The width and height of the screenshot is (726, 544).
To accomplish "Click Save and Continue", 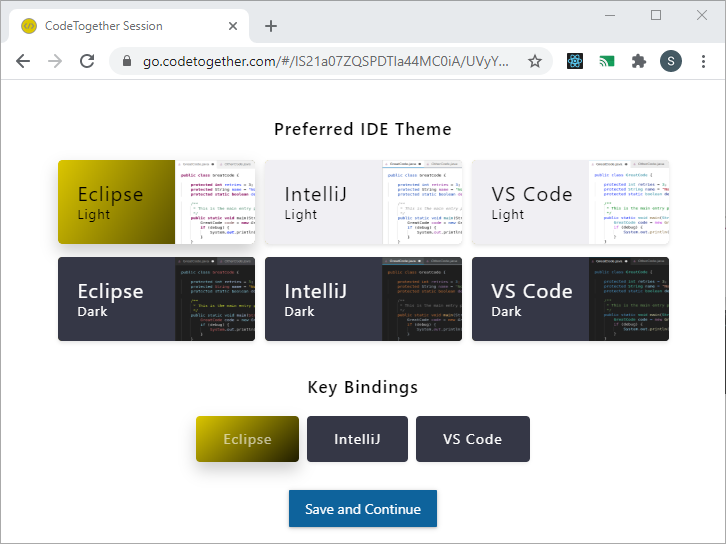I will point(363,508).
